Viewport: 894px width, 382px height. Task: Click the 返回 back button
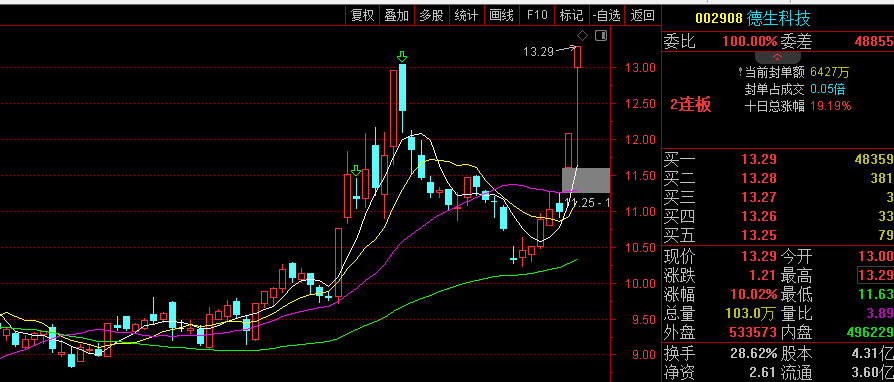click(643, 15)
